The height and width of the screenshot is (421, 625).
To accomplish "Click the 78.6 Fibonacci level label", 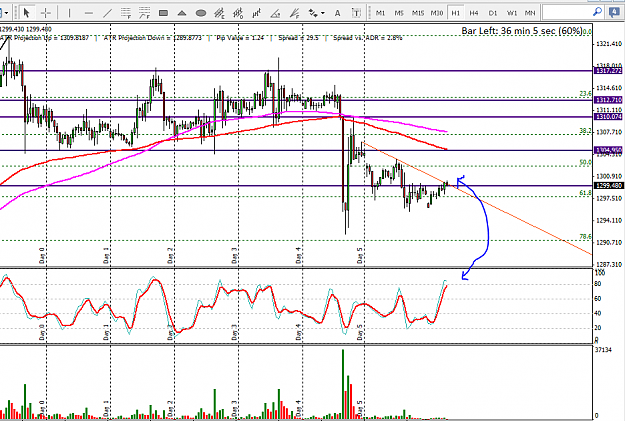I will click(586, 236).
